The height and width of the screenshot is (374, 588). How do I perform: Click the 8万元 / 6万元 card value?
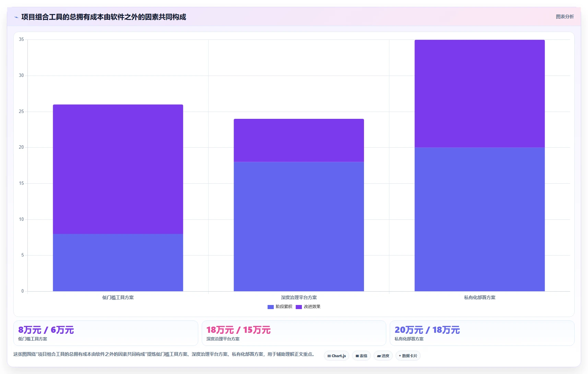pyautogui.click(x=46, y=330)
